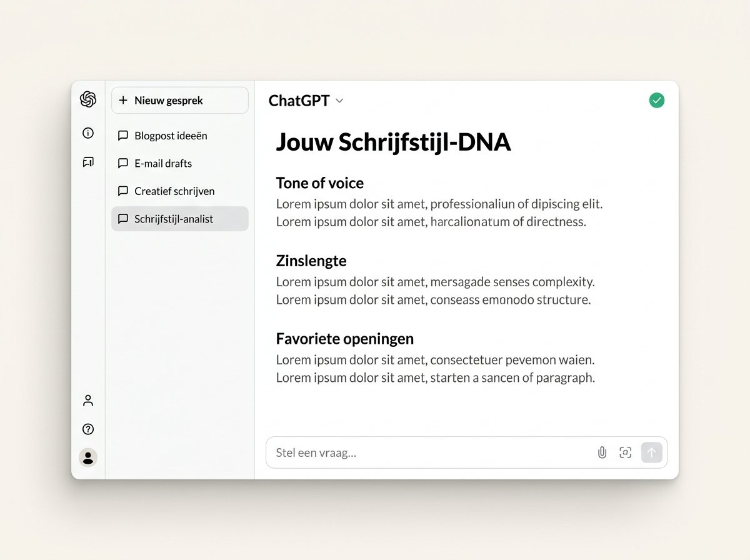Click the profile person icon above the help icon
The height and width of the screenshot is (560, 750).
pyautogui.click(x=87, y=400)
